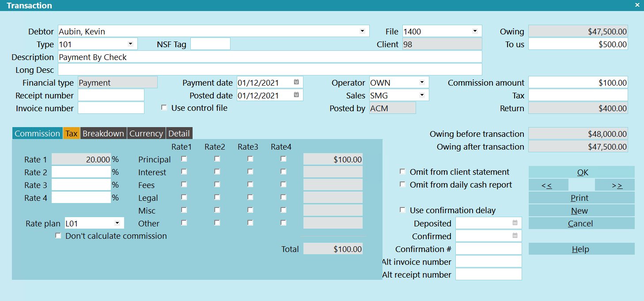The height and width of the screenshot is (301, 644).
Task: Open the Tax tab
Action: point(72,133)
